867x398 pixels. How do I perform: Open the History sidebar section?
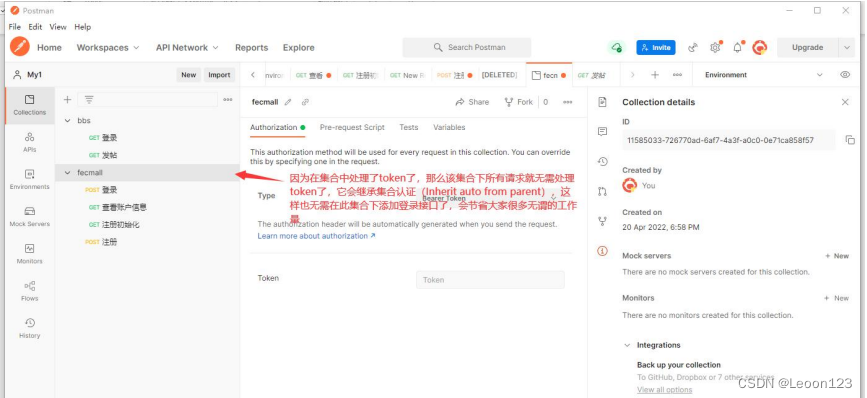point(29,328)
